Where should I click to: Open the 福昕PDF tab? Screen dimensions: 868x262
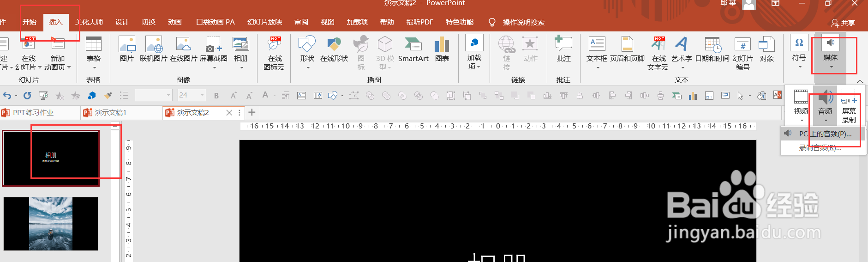tap(420, 22)
